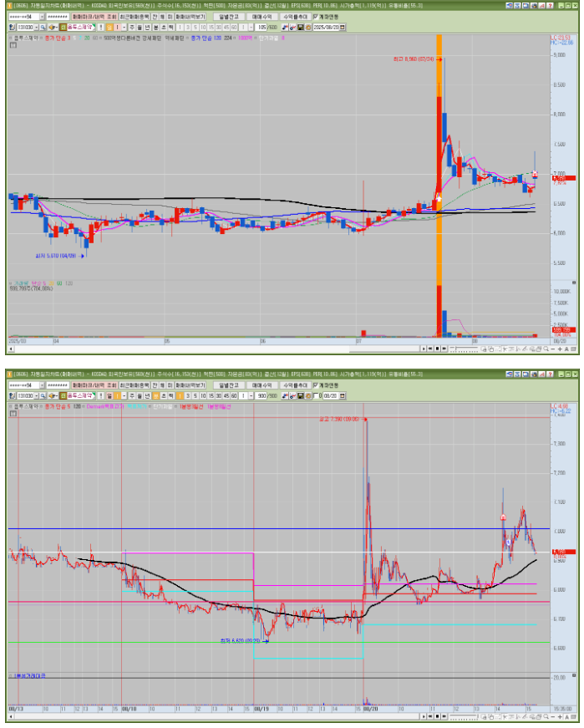Open stock code 131030 dropdown in upper window
584x728 pixels.
[36, 27]
